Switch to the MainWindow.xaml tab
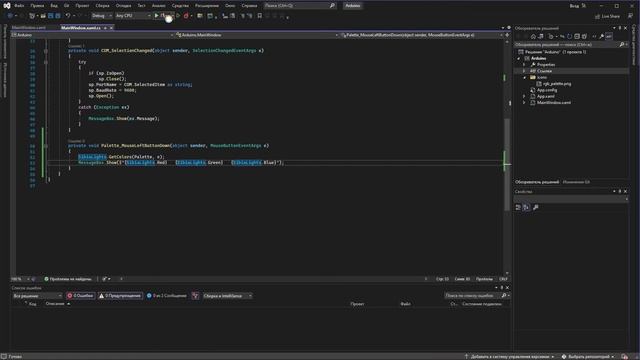This screenshot has height=360, width=640. pos(29,28)
